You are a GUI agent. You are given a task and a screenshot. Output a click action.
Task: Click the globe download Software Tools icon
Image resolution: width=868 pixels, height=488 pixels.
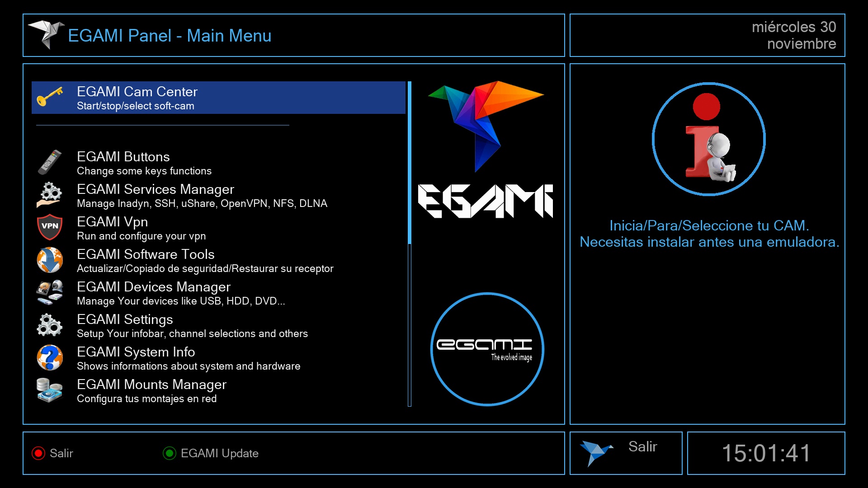[x=50, y=260]
